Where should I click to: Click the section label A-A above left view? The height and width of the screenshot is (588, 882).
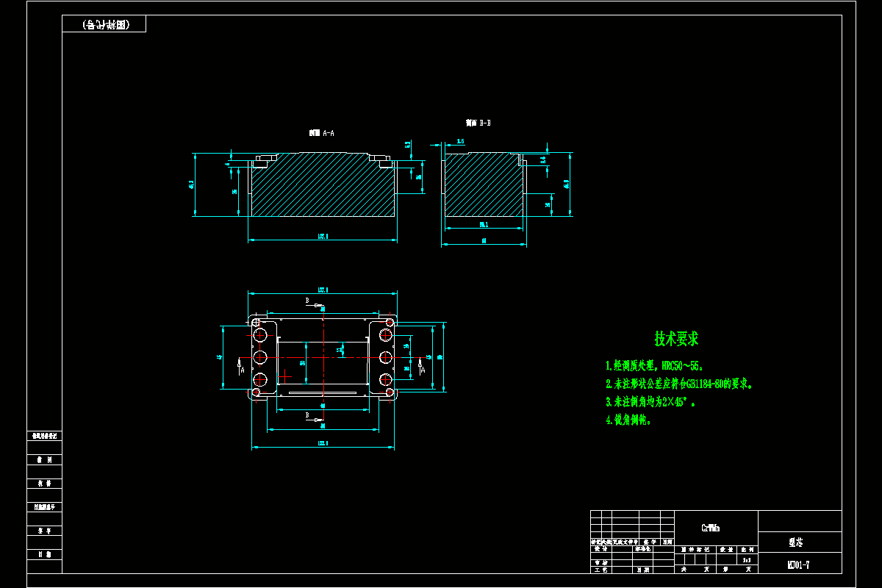322,134
